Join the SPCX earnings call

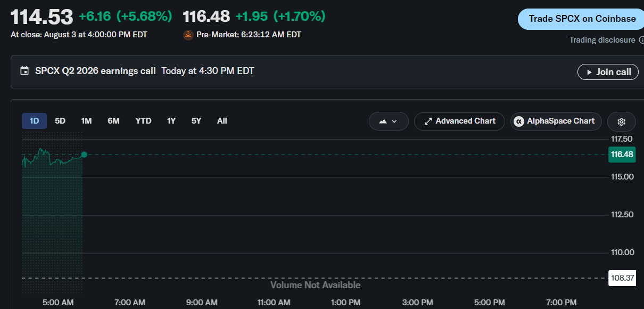point(608,72)
